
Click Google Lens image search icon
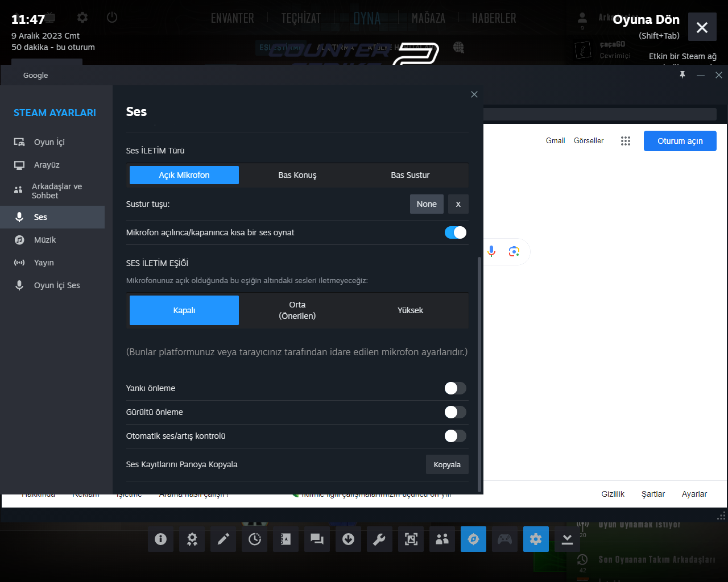coord(514,251)
